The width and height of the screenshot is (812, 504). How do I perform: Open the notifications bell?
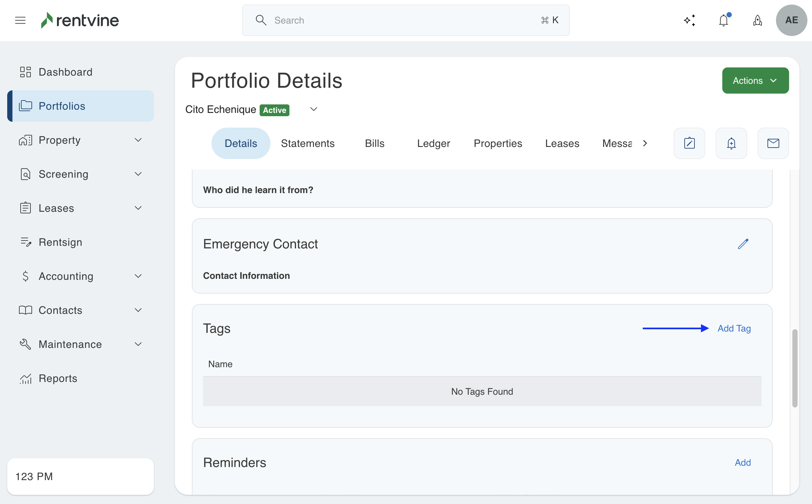(x=723, y=20)
